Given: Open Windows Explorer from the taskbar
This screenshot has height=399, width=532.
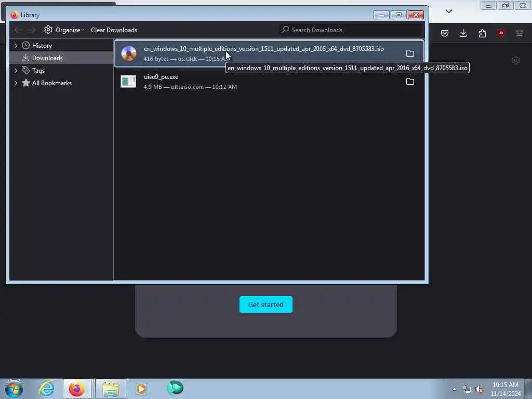Looking at the screenshot, I should click(111, 389).
